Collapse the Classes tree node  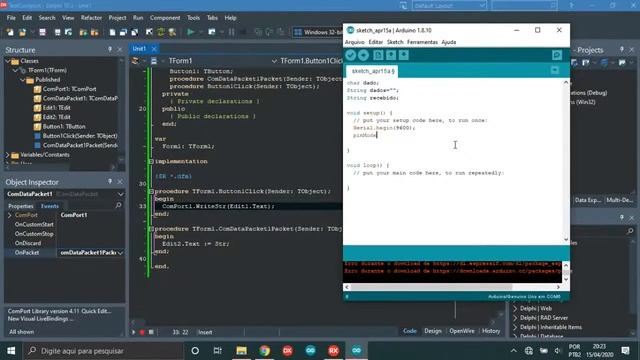pos(8,61)
